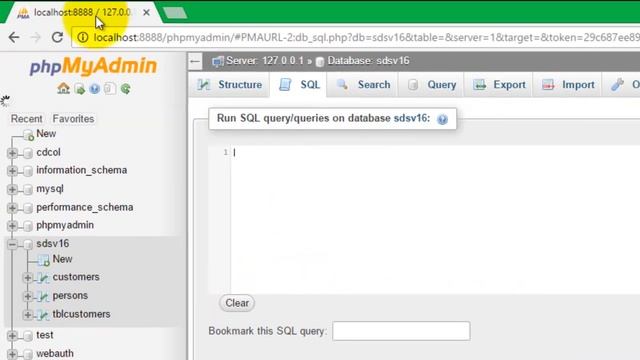Reload the browser page

[x=57, y=37]
